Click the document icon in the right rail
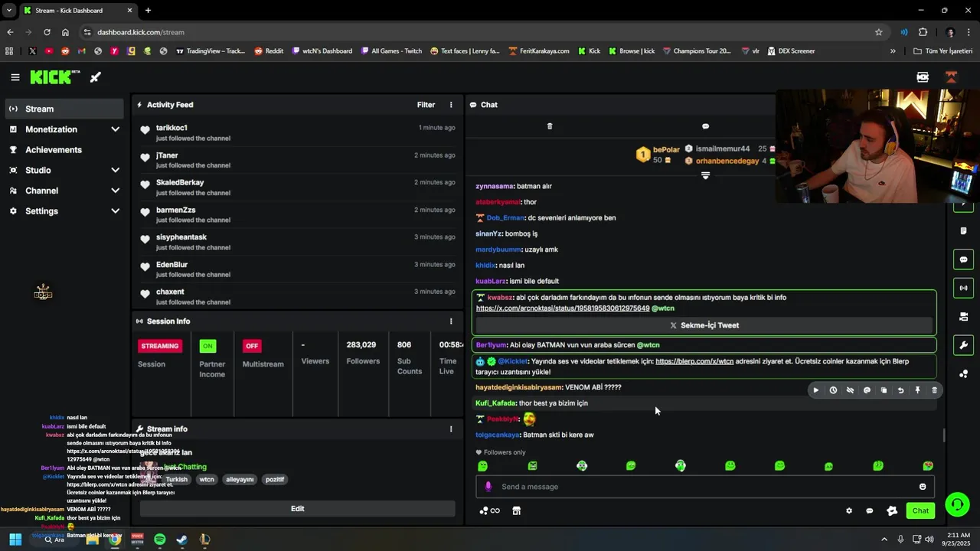 (963, 231)
